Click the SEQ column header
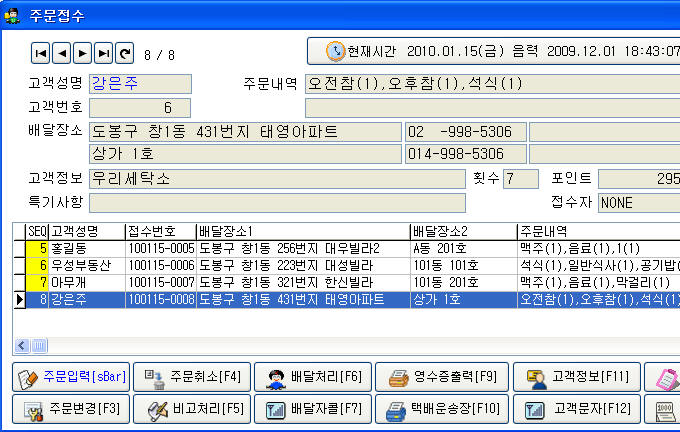 (37, 232)
